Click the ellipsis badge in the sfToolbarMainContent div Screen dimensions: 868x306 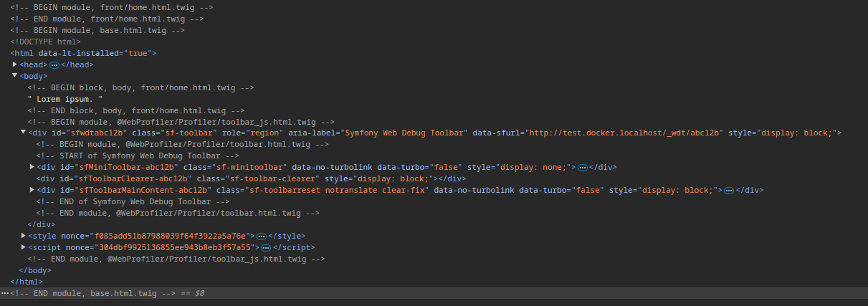[x=728, y=191]
